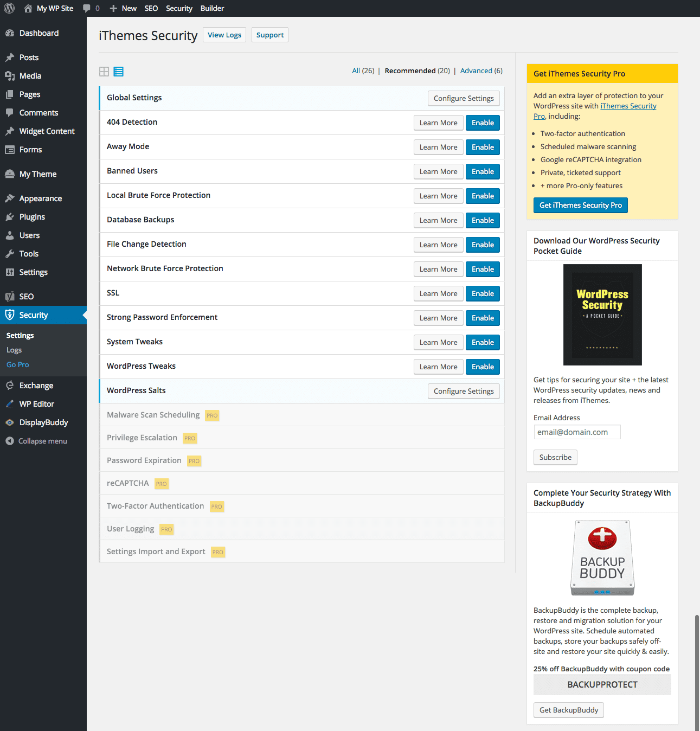This screenshot has width=700, height=731.
Task: Enable the SSL module
Action: 483,293
